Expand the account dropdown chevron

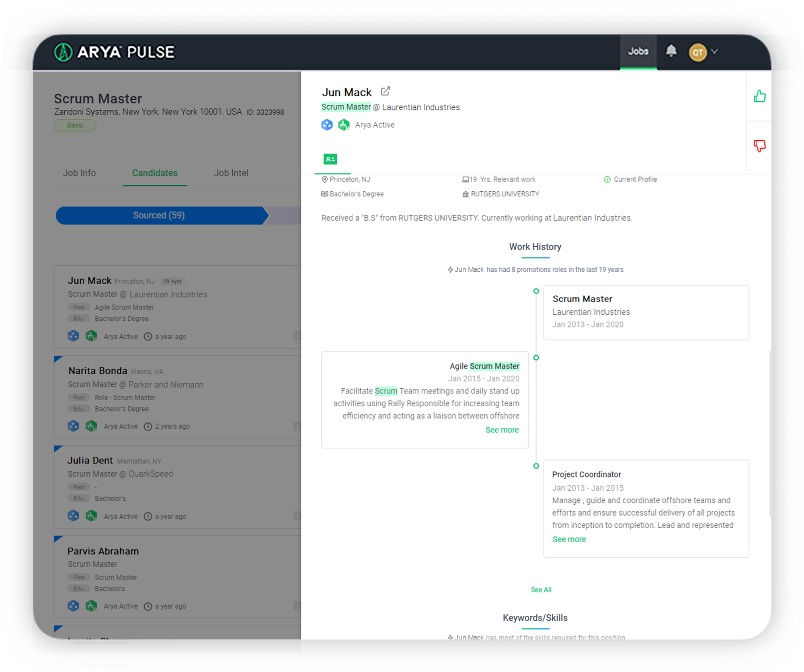tap(715, 51)
